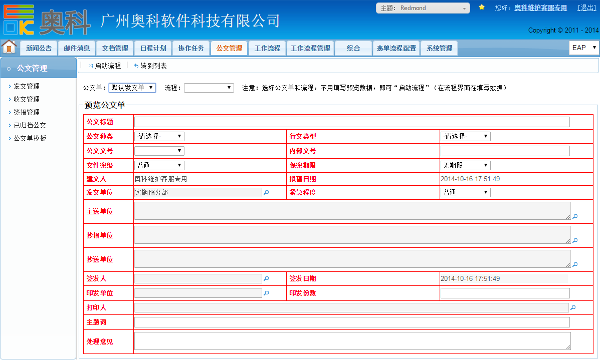Click lookup icon next to 打印人 field
Screen dimensions: 600x364
(573, 308)
